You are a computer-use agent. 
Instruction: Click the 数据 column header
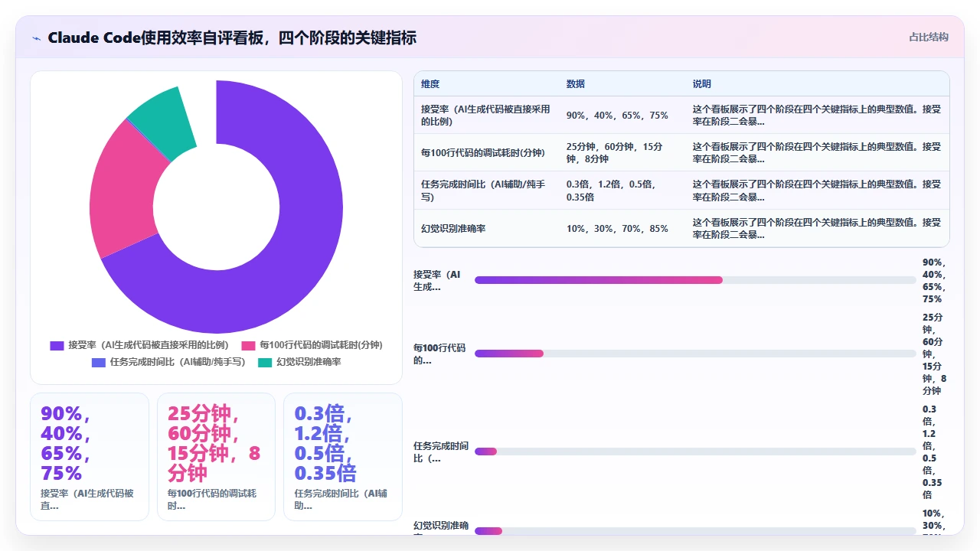click(576, 84)
